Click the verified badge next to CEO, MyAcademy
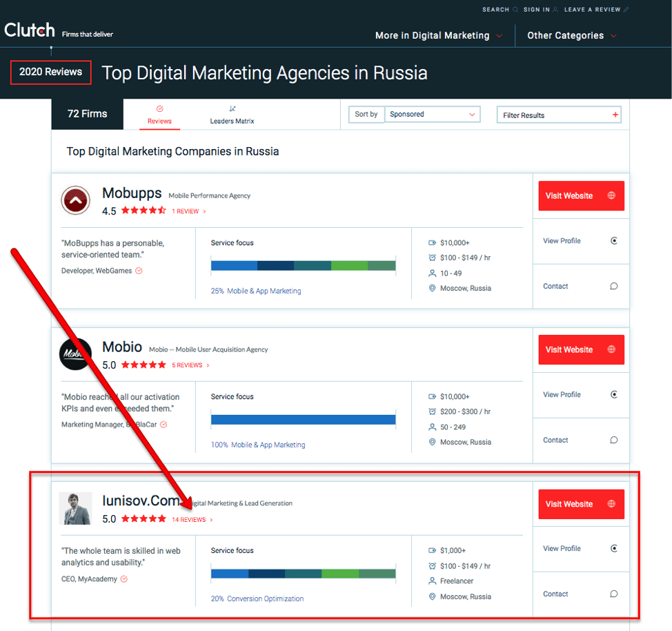This screenshot has width=672, height=631. pos(124,579)
